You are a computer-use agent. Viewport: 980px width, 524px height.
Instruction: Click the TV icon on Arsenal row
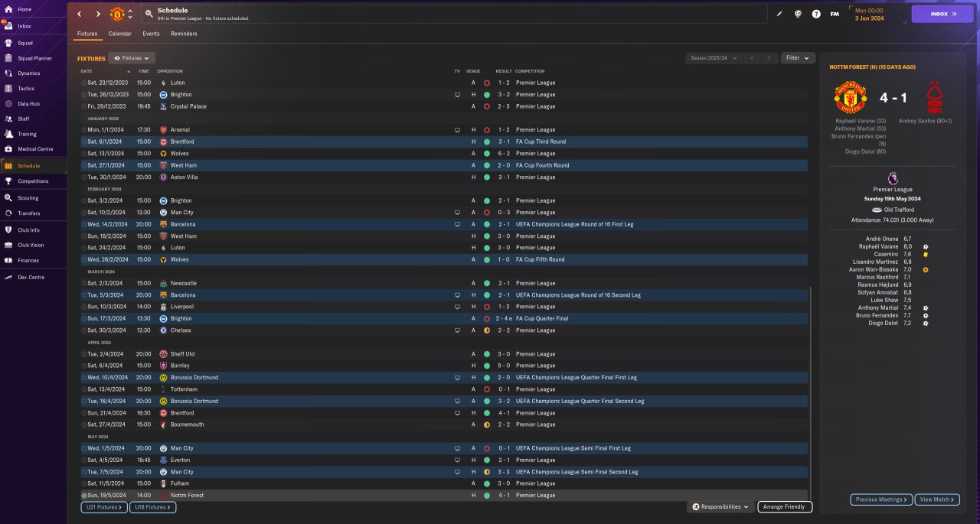(x=457, y=130)
